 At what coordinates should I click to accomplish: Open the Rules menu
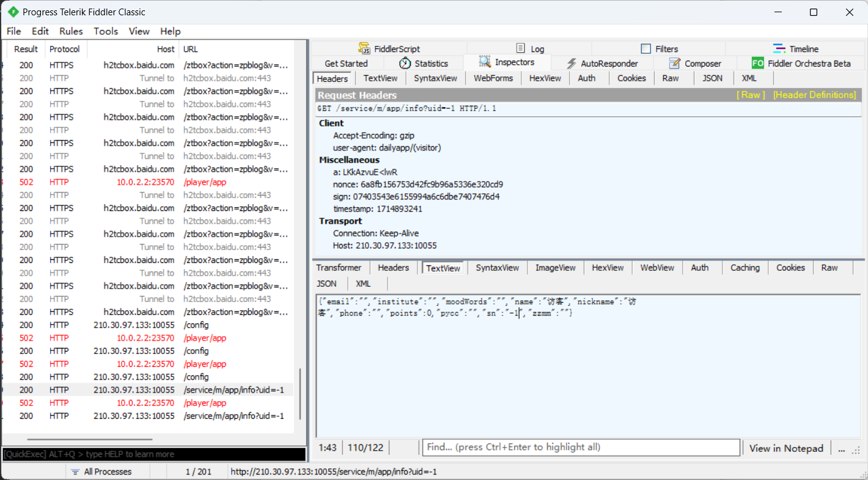[x=71, y=31]
